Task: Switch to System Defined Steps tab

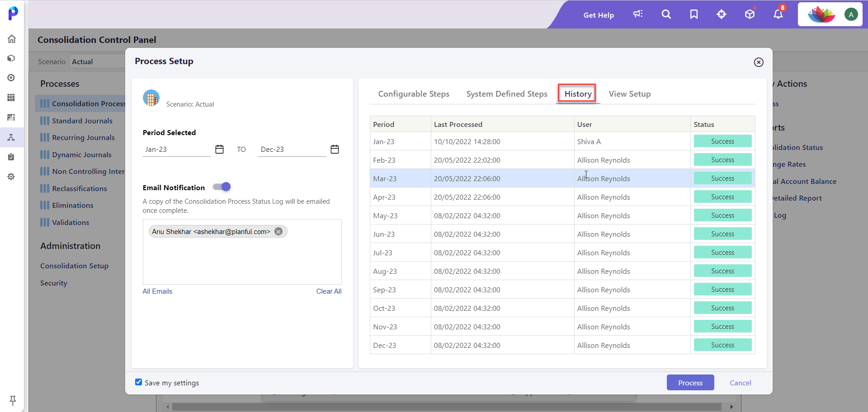Action: click(x=507, y=94)
